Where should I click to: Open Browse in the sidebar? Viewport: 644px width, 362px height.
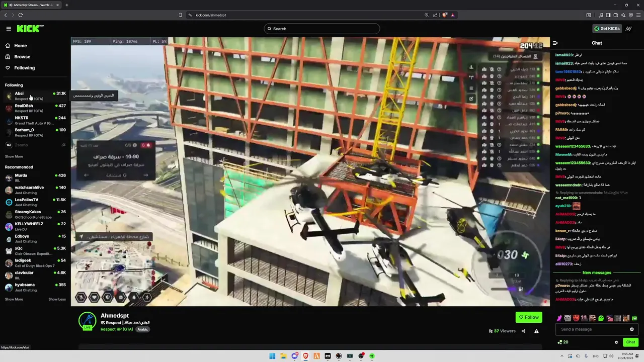pos(22,57)
